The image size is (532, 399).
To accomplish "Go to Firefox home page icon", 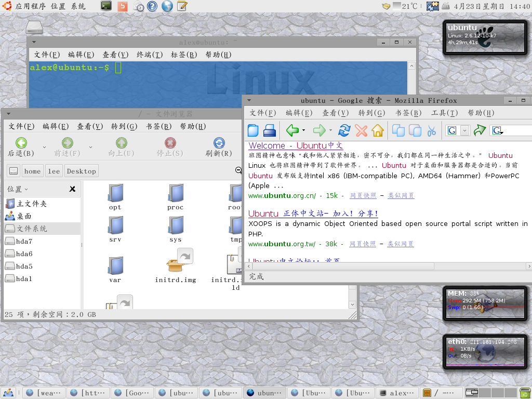I will point(377,130).
